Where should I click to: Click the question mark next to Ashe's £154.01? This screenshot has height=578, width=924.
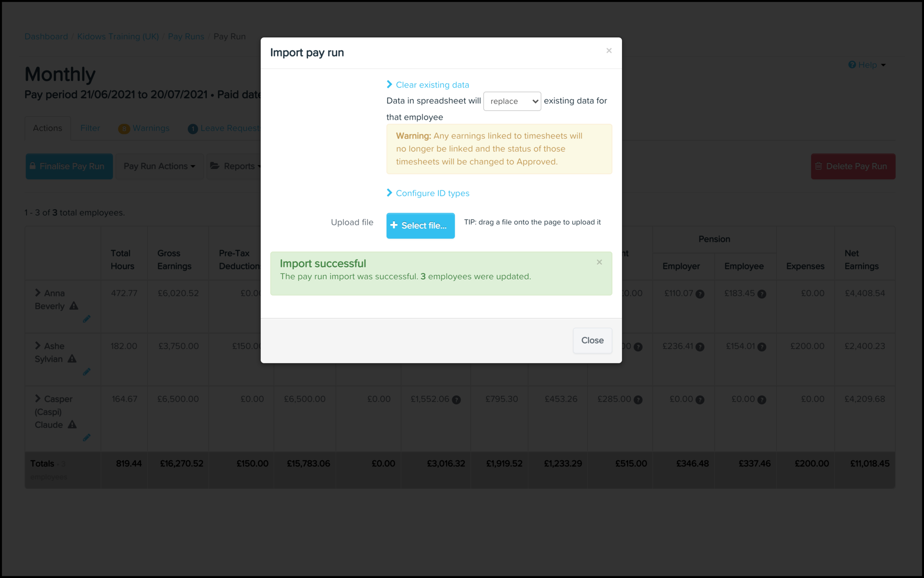pyautogui.click(x=761, y=347)
